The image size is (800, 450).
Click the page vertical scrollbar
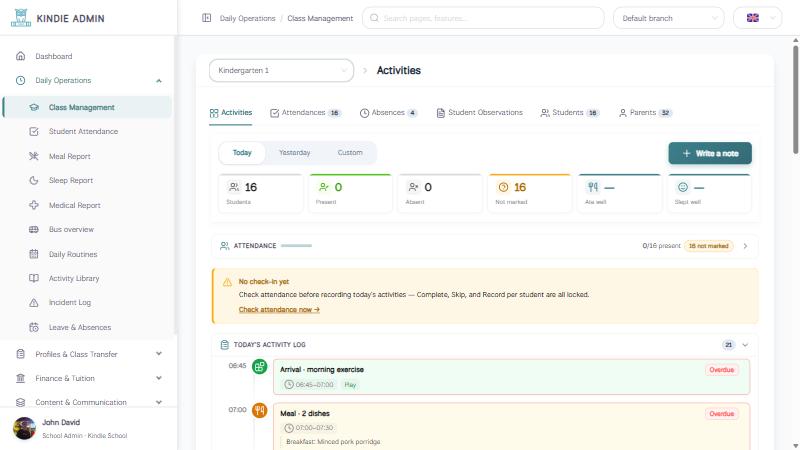click(x=795, y=99)
